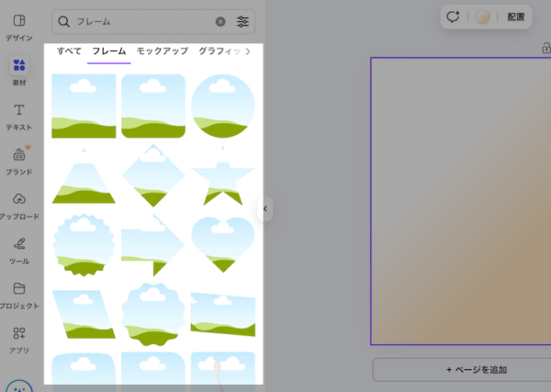
Task: Open the search filter settings icon
Action: 242,22
